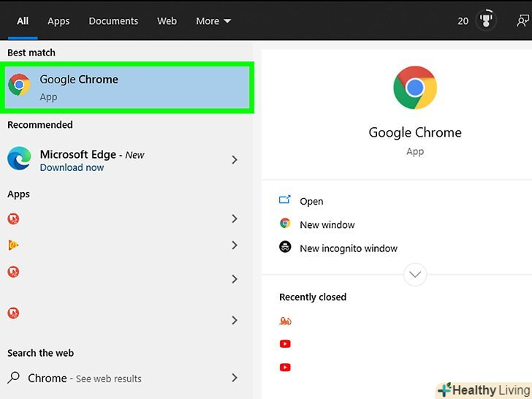532x399 pixels.
Task: Switch to the Documents tab
Action: point(113,21)
